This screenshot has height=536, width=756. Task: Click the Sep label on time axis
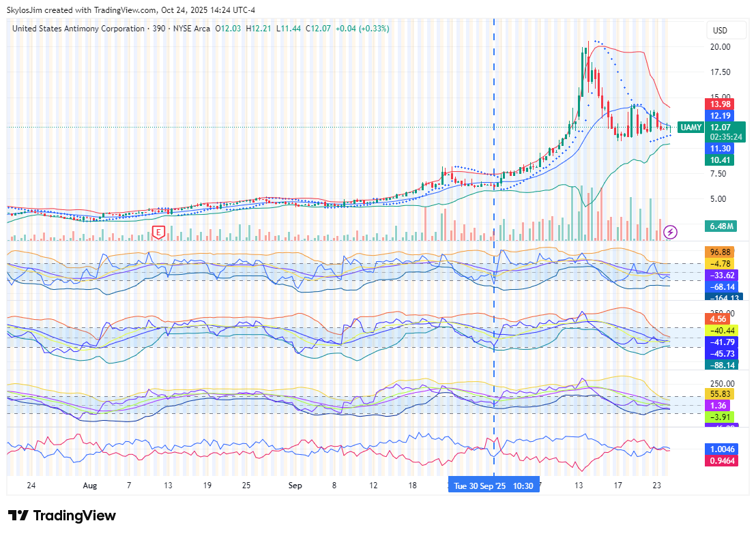[x=295, y=486]
